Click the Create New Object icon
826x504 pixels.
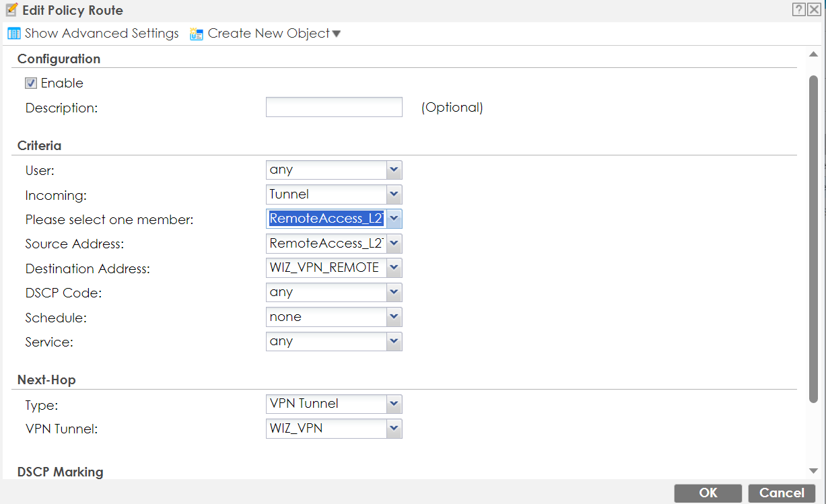click(196, 32)
